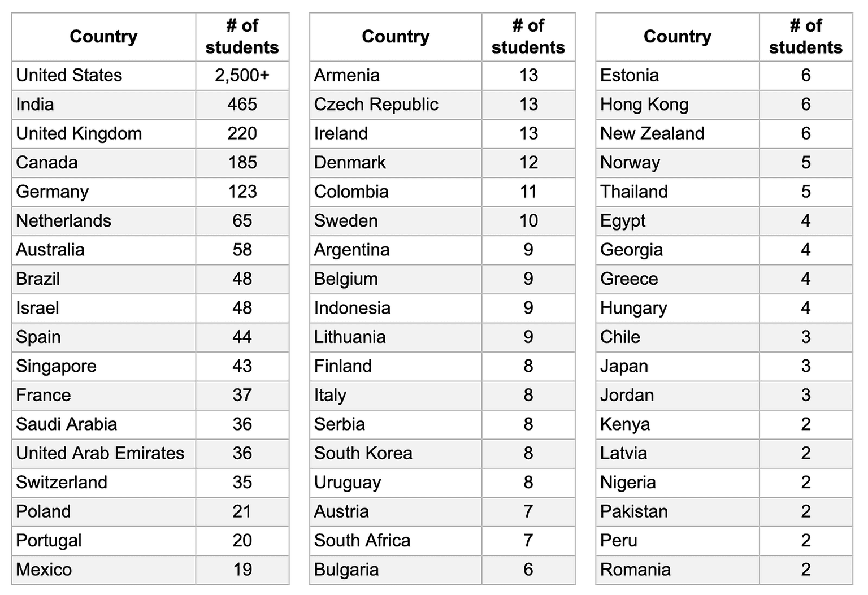
Task: Click the South Korea cell
Action: [x=396, y=454]
